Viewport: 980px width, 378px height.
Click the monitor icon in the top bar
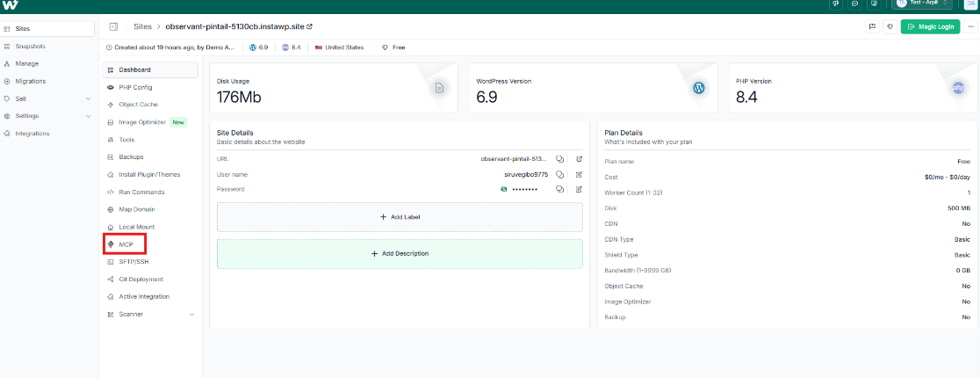click(x=873, y=4)
